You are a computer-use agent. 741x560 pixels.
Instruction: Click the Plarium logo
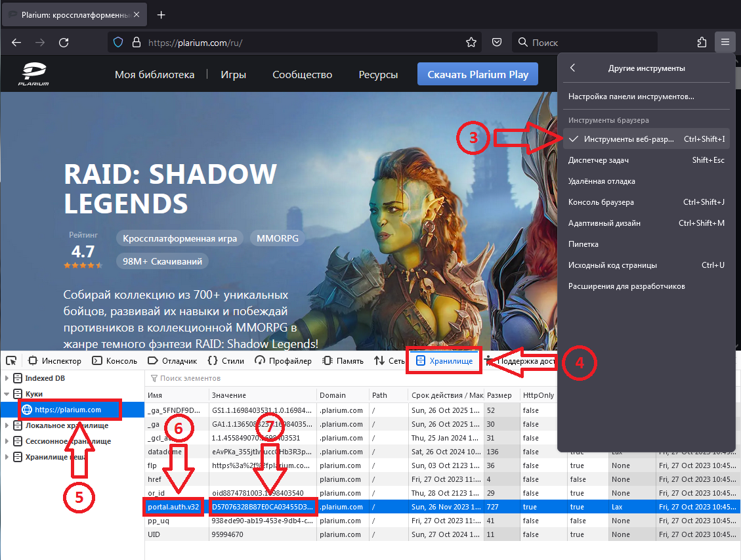pyautogui.click(x=33, y=74)
